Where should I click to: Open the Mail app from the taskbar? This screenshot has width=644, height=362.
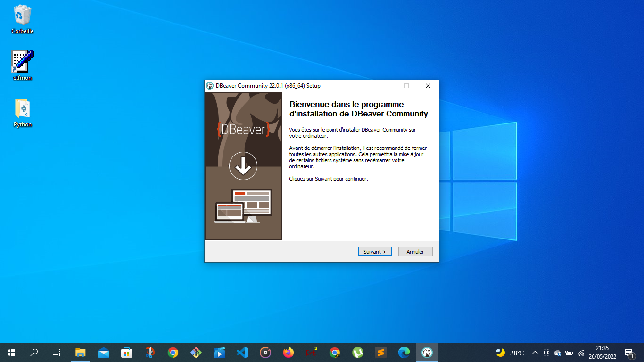pos(104,353)
